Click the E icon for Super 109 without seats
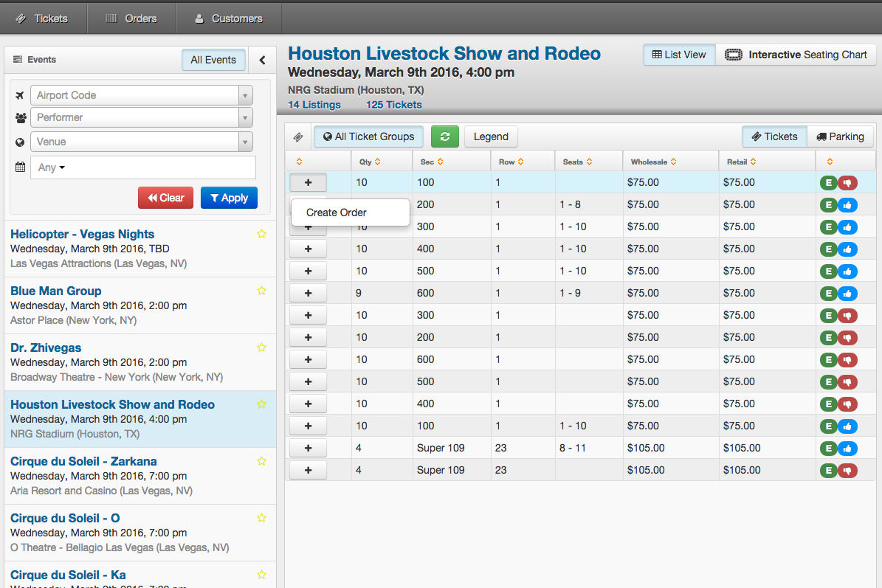882x588 pixels. pyautogui.click(x=828, y=471)
